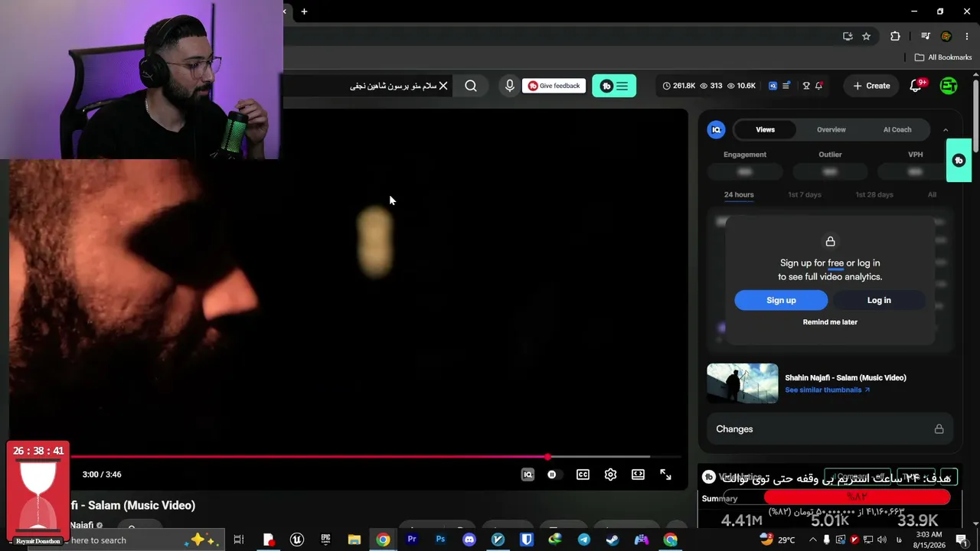Toggle full screen on the video player
The height and width of the screenshot is (551, 980).
tap(665, 474)
